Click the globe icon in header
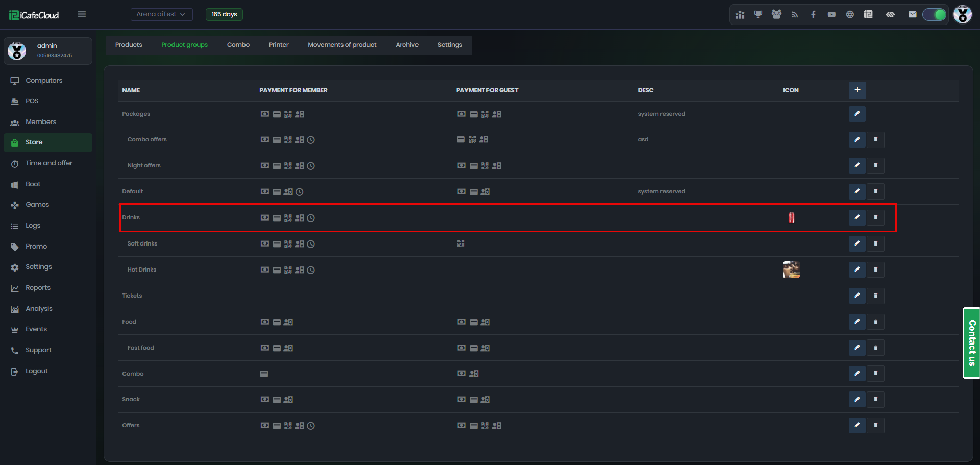 click(850, 15)
